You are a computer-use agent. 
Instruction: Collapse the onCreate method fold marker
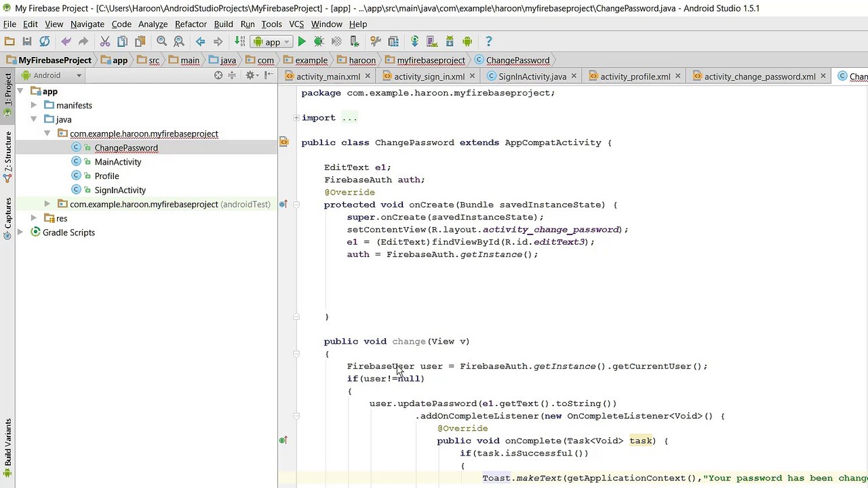coord(296,205)
